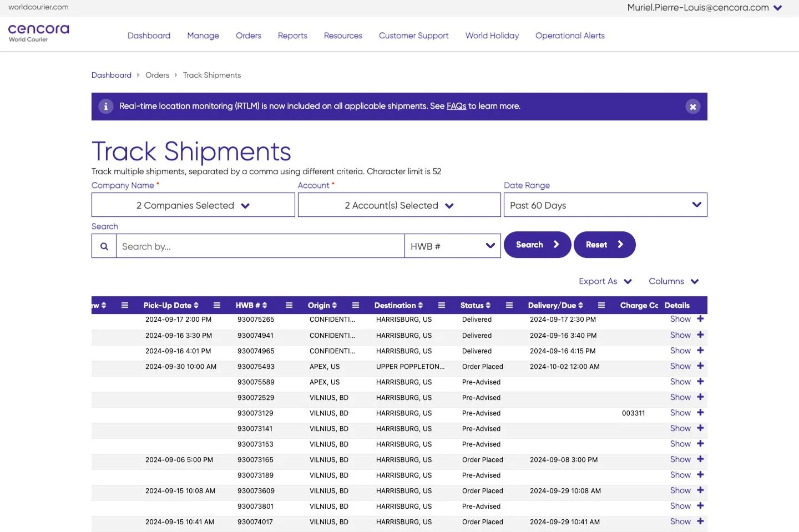The height and width of the screenshot is (532, 799).
Task: Click the info icon in the banner
Action: (105, 107)
